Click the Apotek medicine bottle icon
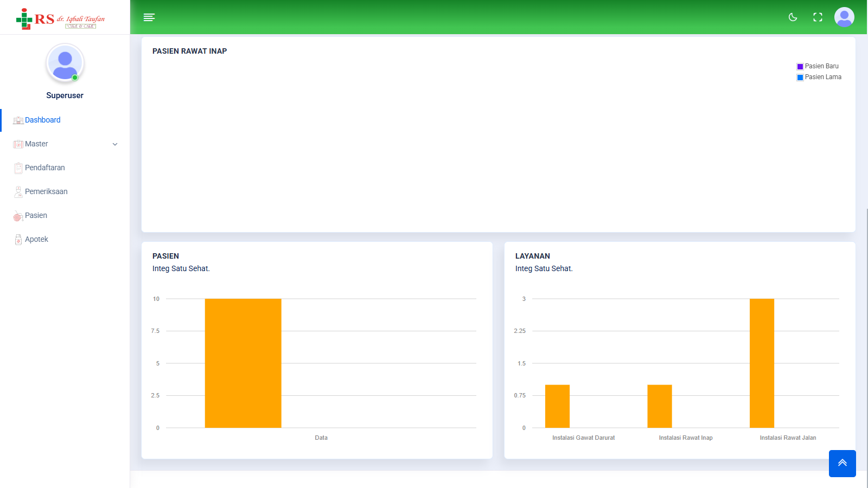 tap(18, 240)
